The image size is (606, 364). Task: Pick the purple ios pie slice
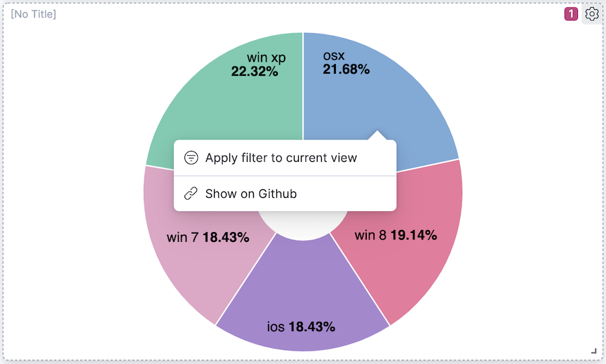[303, 295]
